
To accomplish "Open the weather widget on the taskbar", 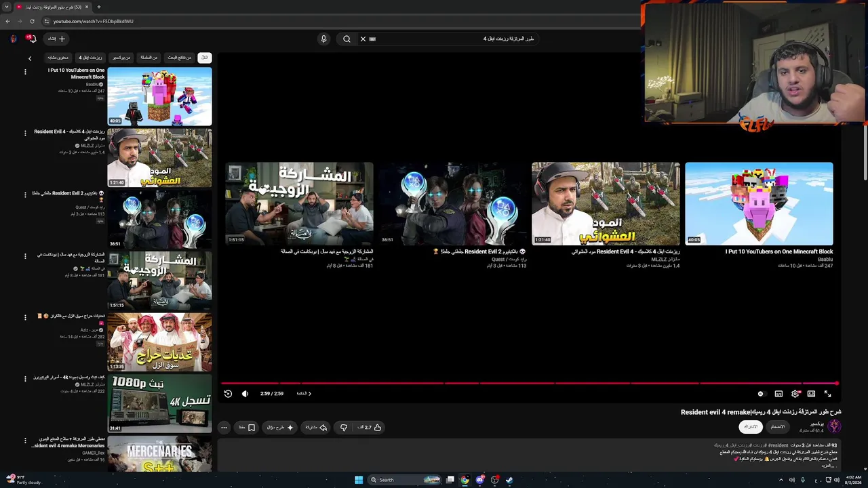I will coord(23,480).
